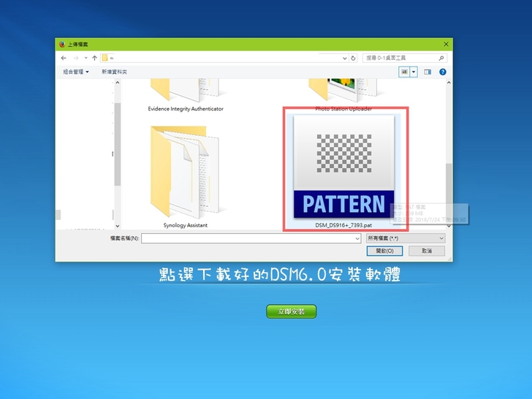Click the address bar path field
The height and width of the screenshot is (399, 532).
click(x=224, y=58)
